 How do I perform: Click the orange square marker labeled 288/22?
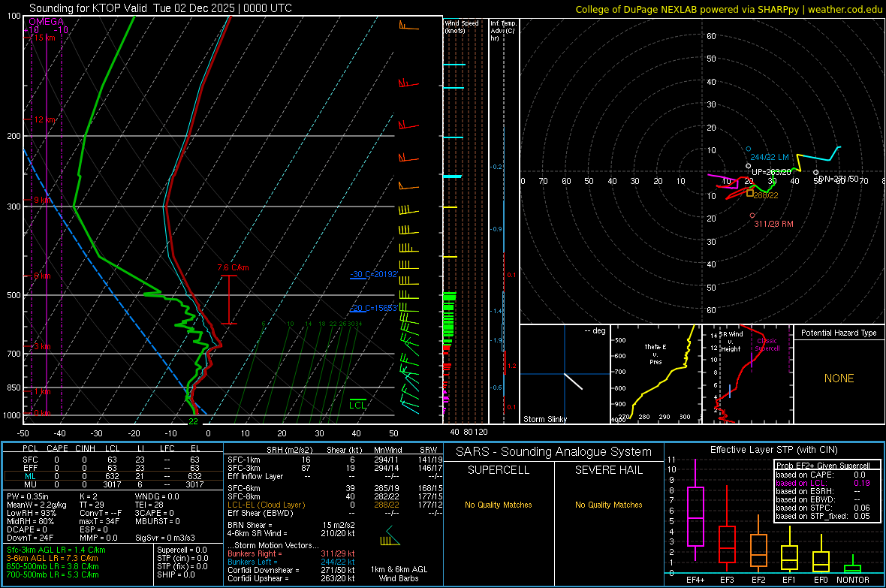(x=750, y=193)
